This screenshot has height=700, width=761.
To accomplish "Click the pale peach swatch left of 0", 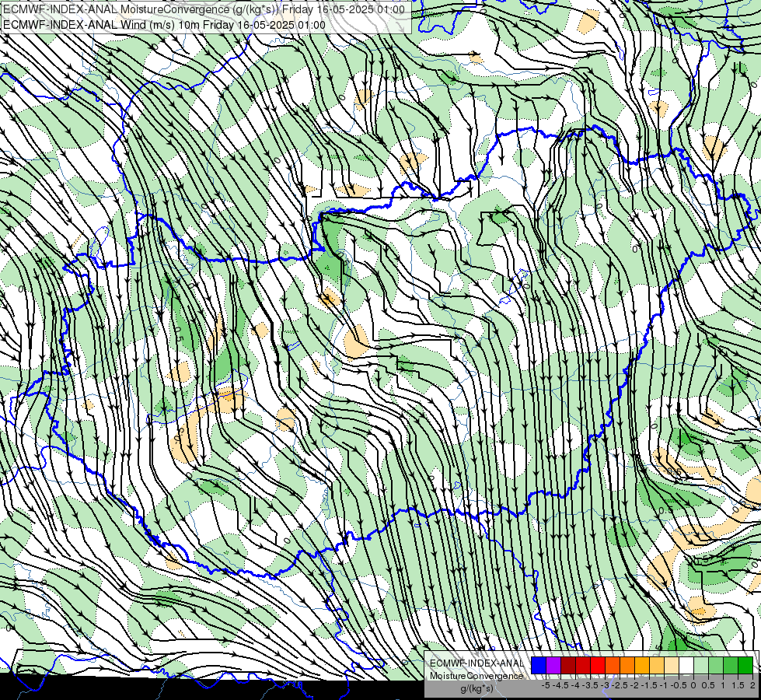I will [x=672, y=666].
